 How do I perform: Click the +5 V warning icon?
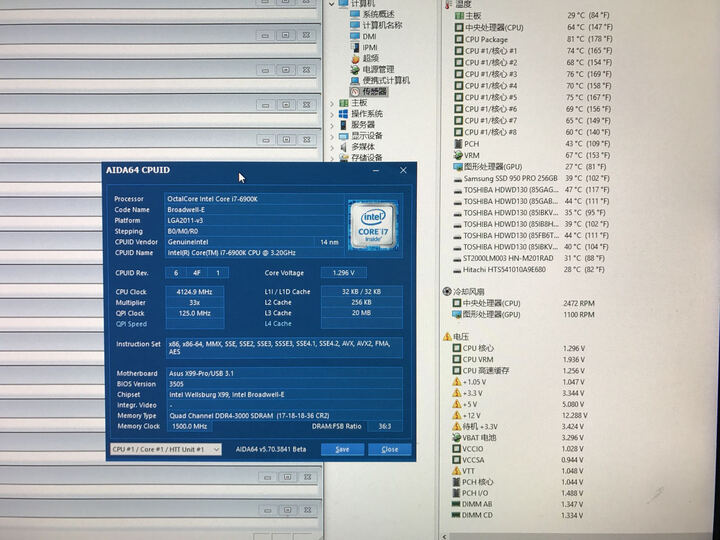coord(456,404)
